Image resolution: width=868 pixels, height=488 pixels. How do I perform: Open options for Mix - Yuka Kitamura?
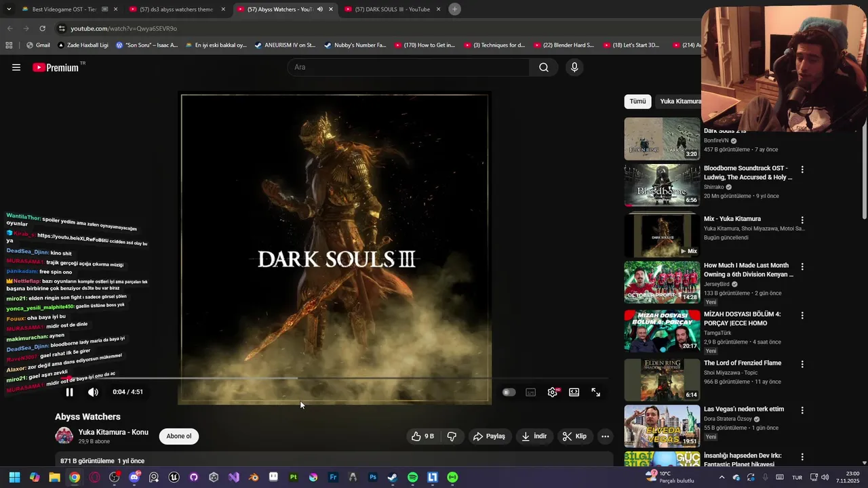pyautogui.click(x=802, y=220)
